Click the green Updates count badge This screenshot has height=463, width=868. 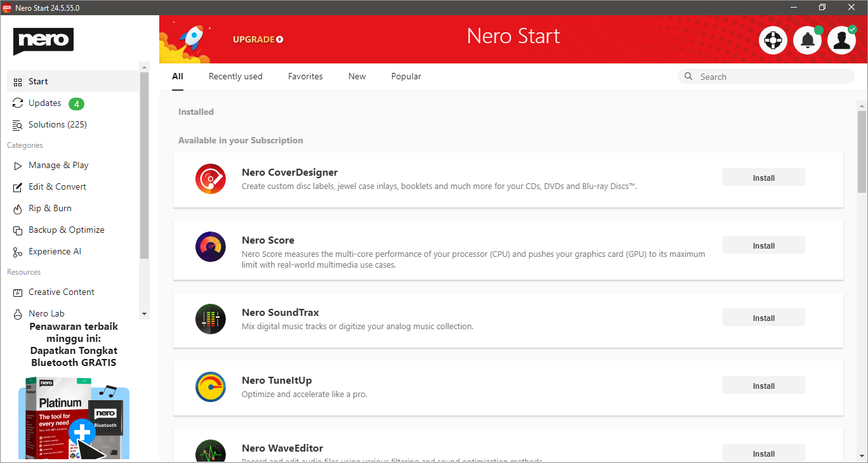point(76,103)
